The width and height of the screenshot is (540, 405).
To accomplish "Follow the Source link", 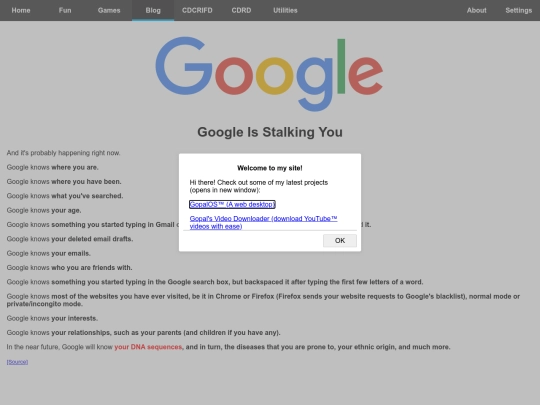I will (x=17, y=362).
